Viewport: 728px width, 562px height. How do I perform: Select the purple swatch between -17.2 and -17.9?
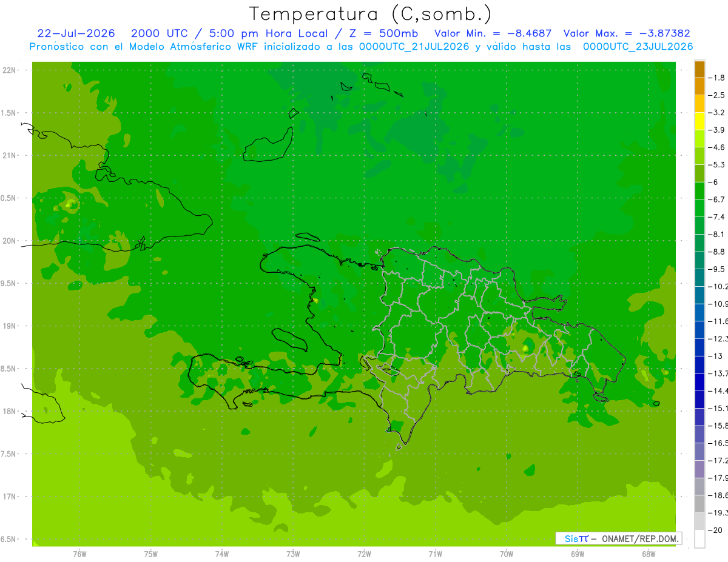[699, 469]
